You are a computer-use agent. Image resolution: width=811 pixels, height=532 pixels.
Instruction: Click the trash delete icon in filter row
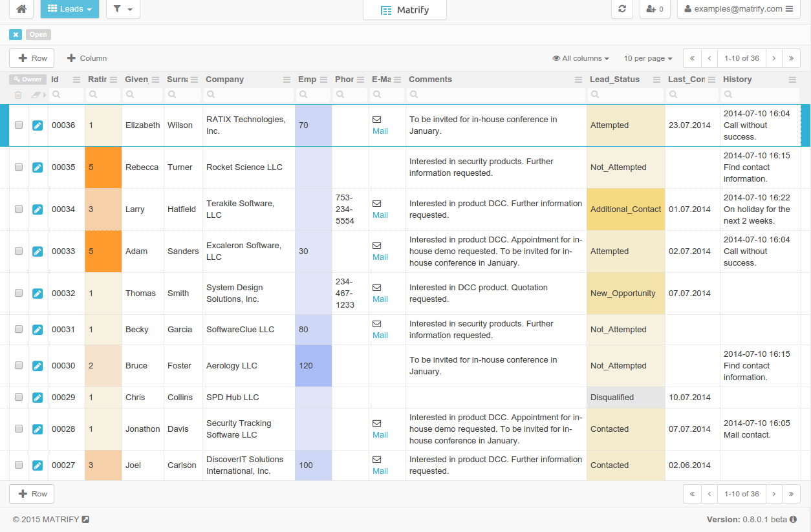point(18,95)
